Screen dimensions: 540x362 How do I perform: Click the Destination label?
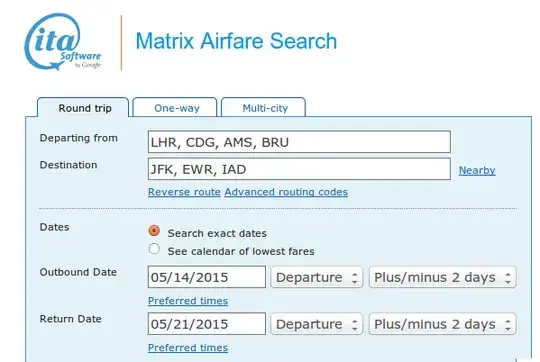click(68, 165)
